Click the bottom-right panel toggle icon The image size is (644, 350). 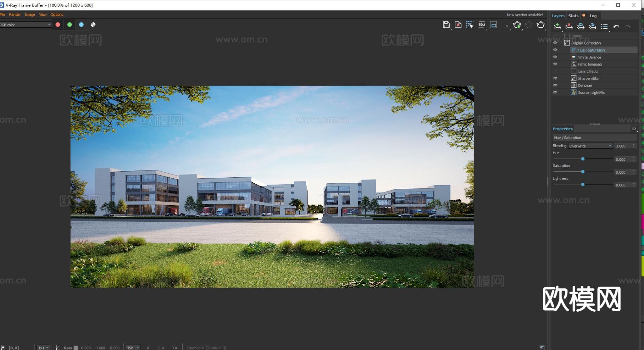tap(542, 347)
